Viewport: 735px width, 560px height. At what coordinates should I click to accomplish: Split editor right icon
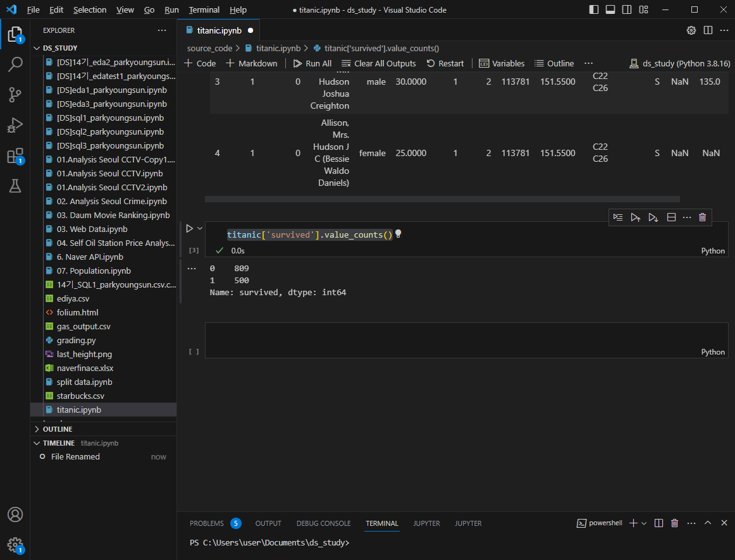click(x=708, y=30)
